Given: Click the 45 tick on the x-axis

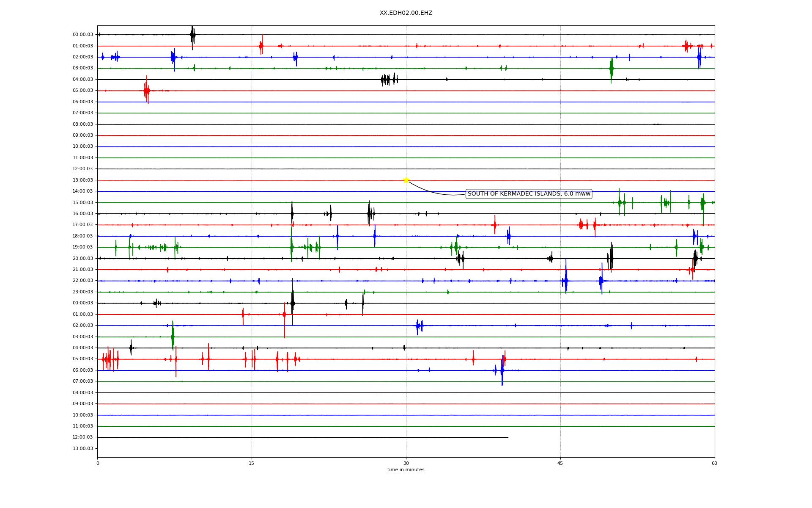Looking at the screenshot, I should tap(560, 463).
